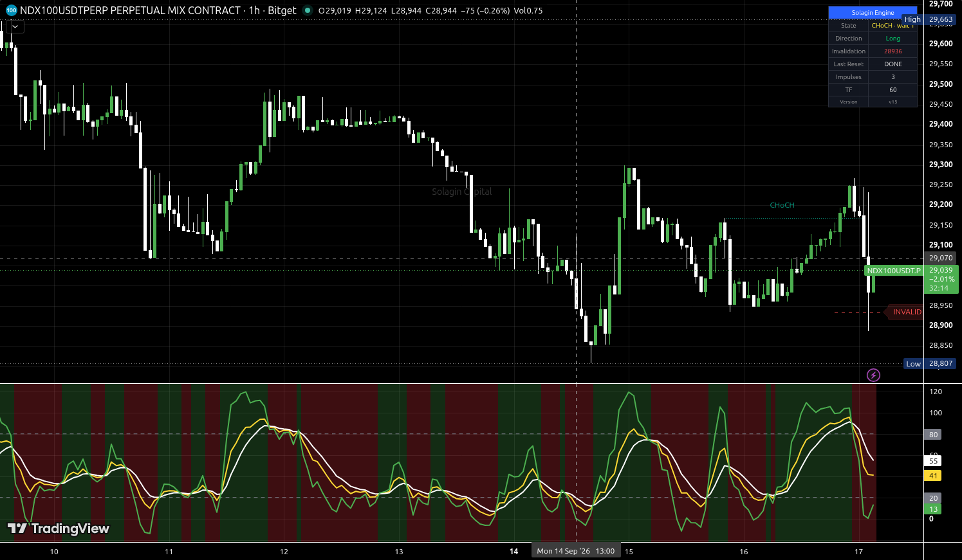Click the green market status dot
Image resolution: width=962 pixels, height=560 pixels.
coord(307,10)
